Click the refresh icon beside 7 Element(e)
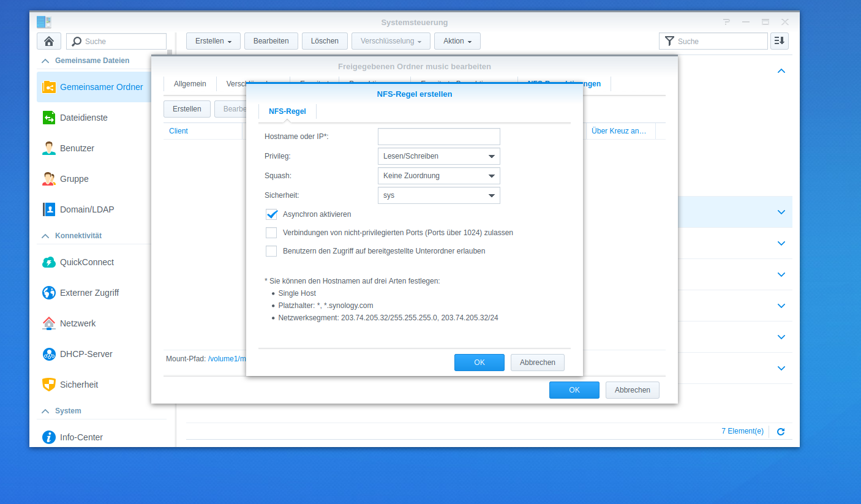The height and width of the screenshot is (504, 861). pyautogui.click(x=781, y=431)
